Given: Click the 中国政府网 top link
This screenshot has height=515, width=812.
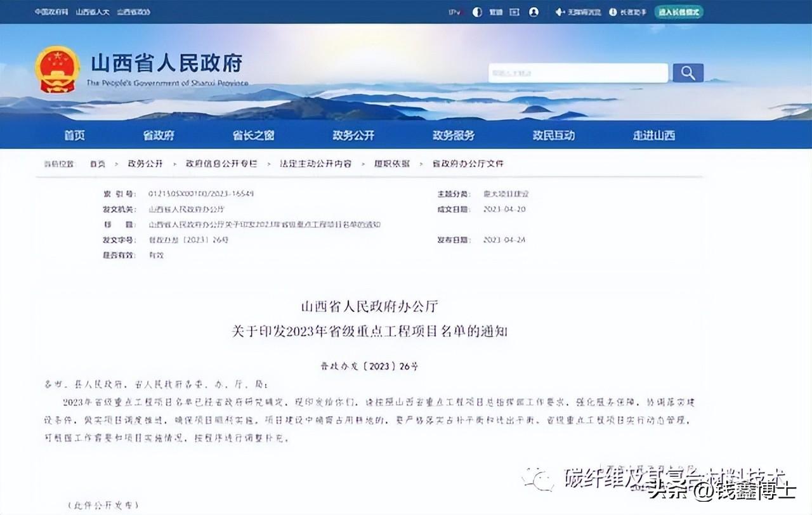Looking at the screenshot, I should (x=51, y=12).
